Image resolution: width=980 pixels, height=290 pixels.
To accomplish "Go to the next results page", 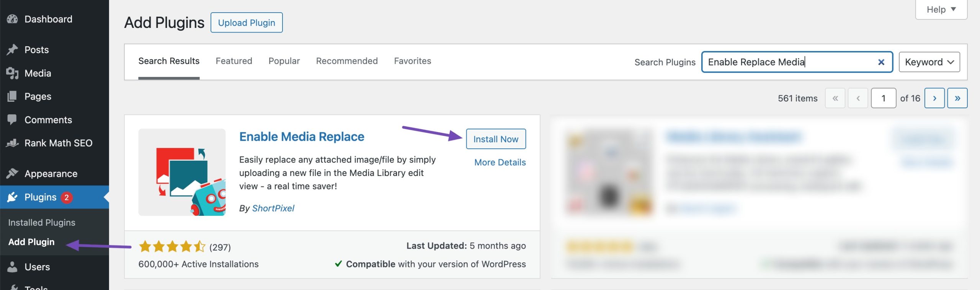I will (934, 98).
